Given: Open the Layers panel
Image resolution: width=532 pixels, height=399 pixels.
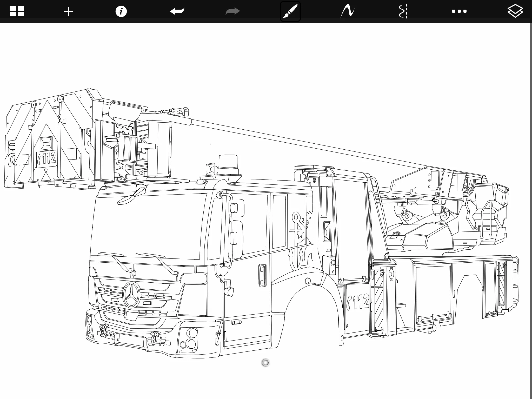Looking at the screenshot, I should (x=515, y=11).
